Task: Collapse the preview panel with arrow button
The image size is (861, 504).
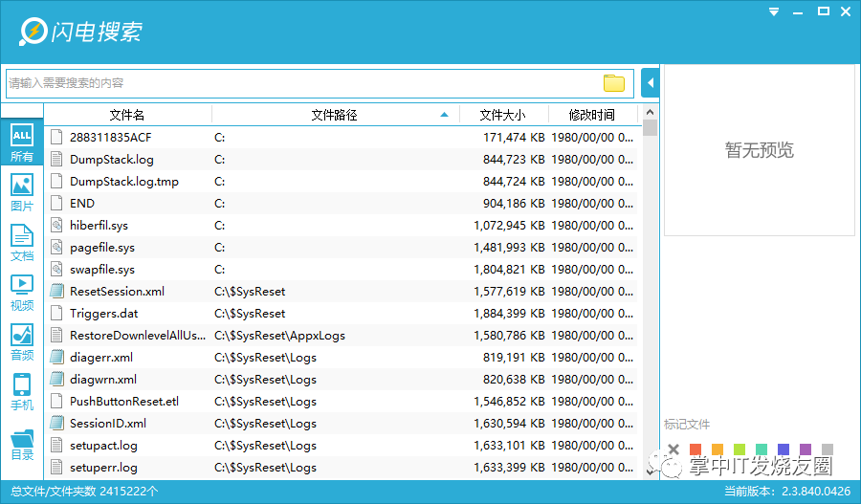Action: [651, 83]
